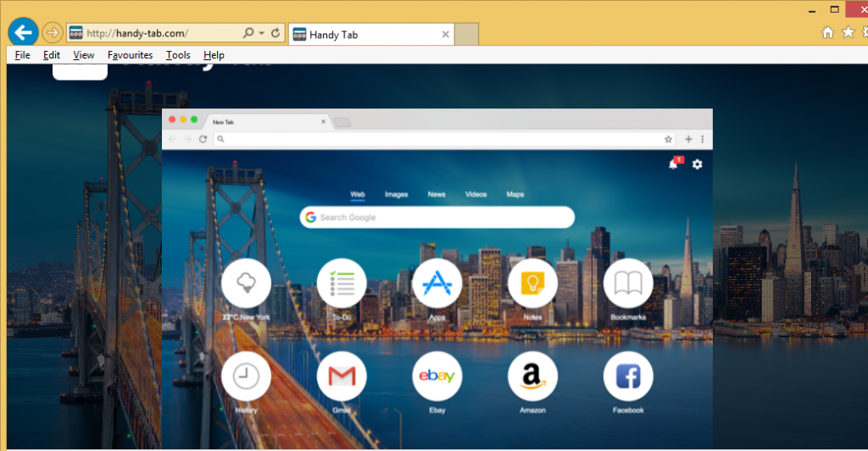Click back arrow in preview browser
Screen dimensions: 868x451
tap(172, 139)
